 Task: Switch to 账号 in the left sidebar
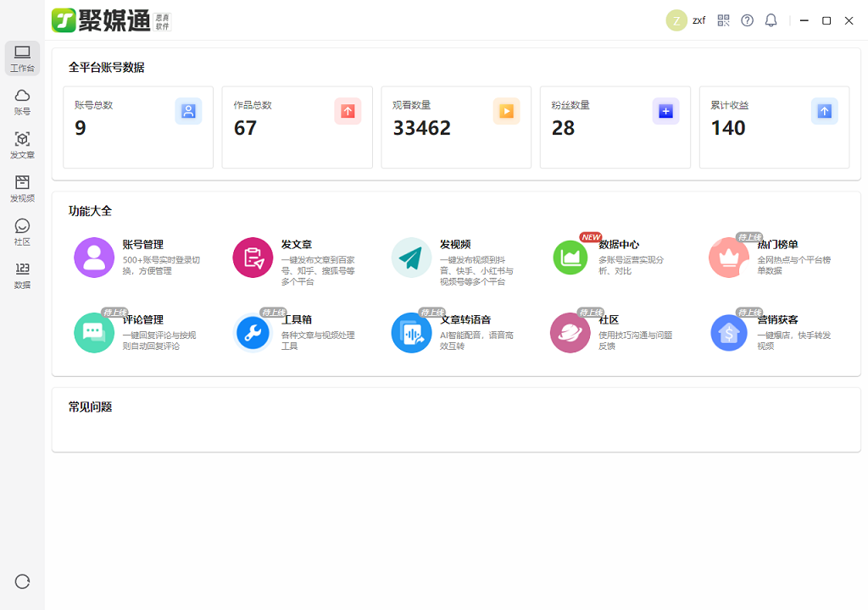pos(22,102)
